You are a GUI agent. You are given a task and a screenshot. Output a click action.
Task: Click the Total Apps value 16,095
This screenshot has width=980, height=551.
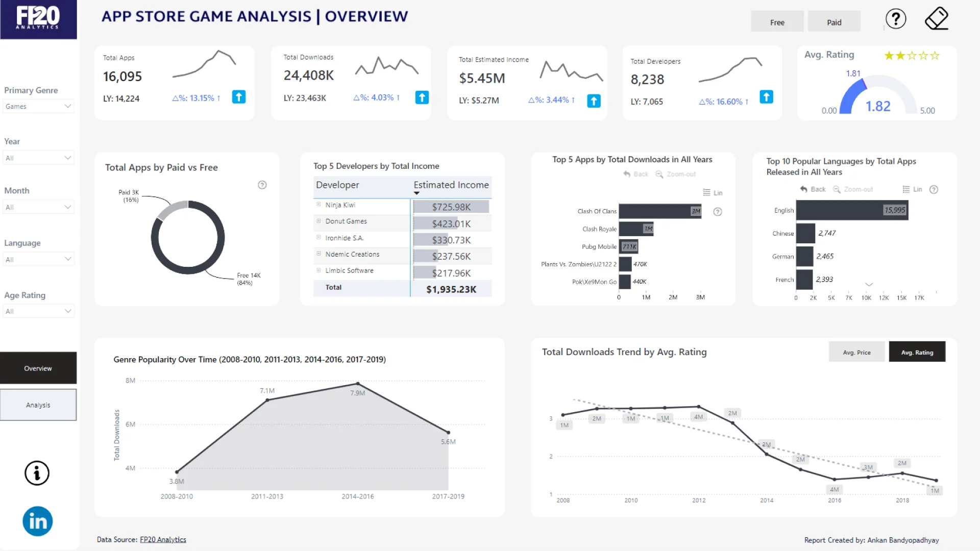tap(122, 77)
